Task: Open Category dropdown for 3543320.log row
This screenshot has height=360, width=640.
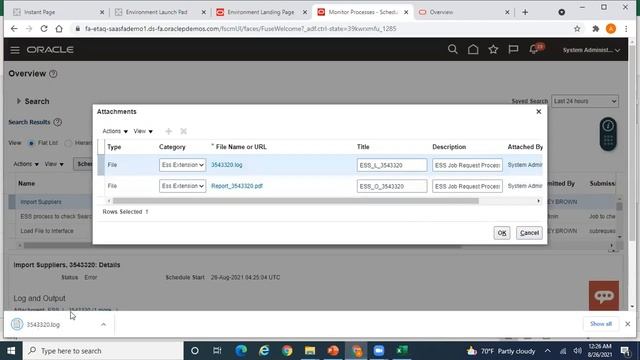Action: point(182,165)
